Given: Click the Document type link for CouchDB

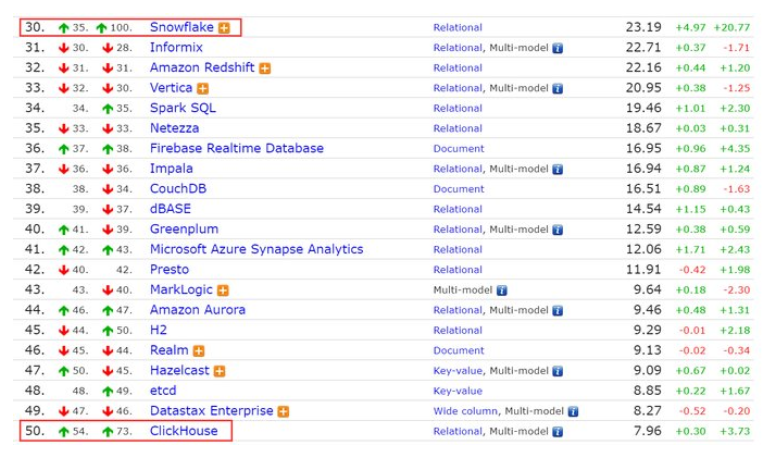Looking at the screenshot, I should [x=458, y=189].
